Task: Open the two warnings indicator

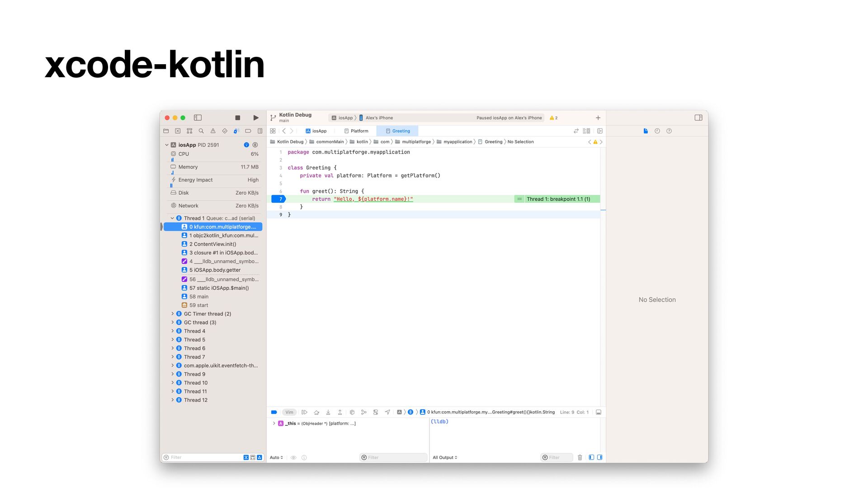Action: (x=553, y=118)
